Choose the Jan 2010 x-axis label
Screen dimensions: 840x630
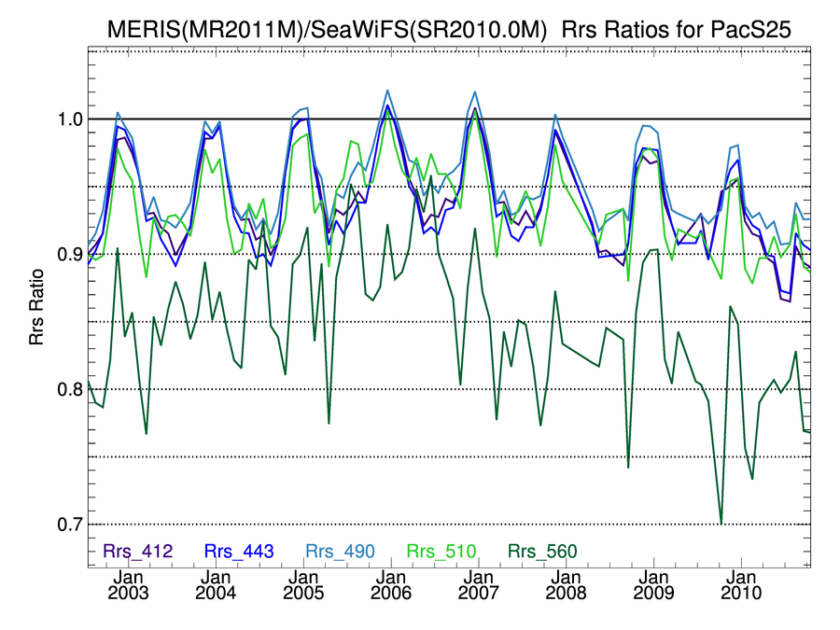pos(741,585)
